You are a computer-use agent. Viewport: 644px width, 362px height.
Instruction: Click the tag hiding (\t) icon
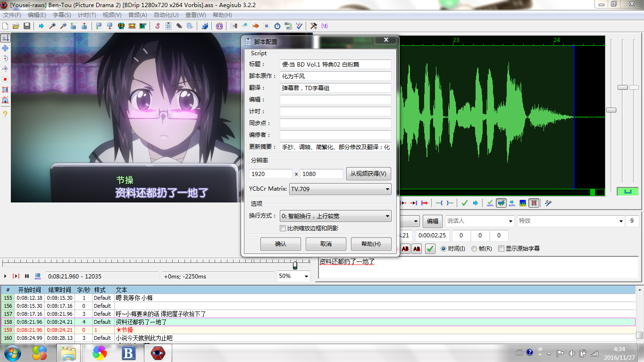click(324, 26)
